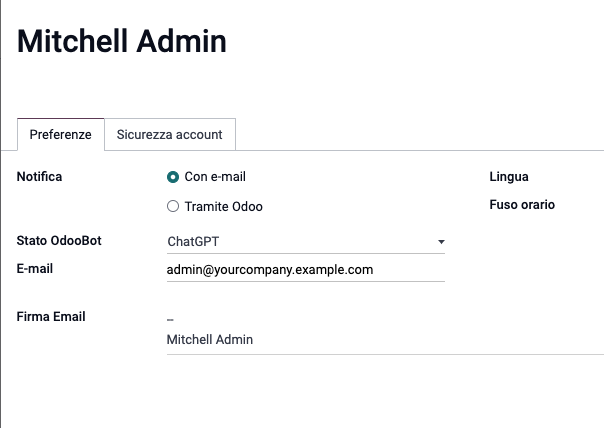Click the E-mail field label
This screenshot has width=604, height=428.
pos(35,269)
